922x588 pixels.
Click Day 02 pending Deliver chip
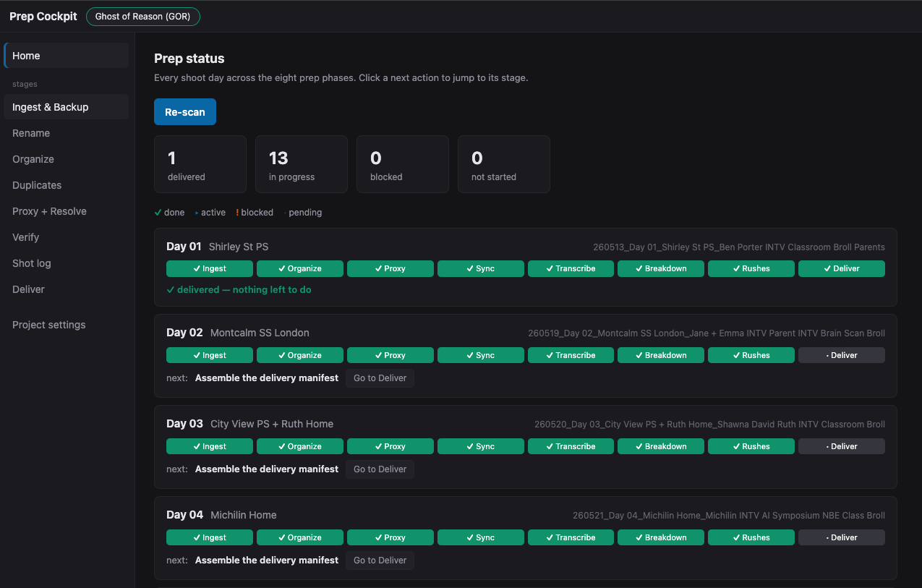[x=842, y=355]
